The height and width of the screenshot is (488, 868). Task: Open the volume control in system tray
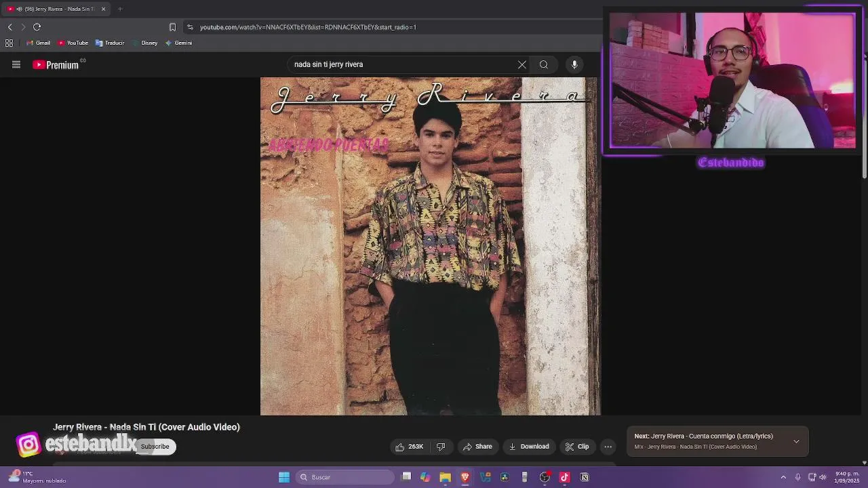click(823, 477)
